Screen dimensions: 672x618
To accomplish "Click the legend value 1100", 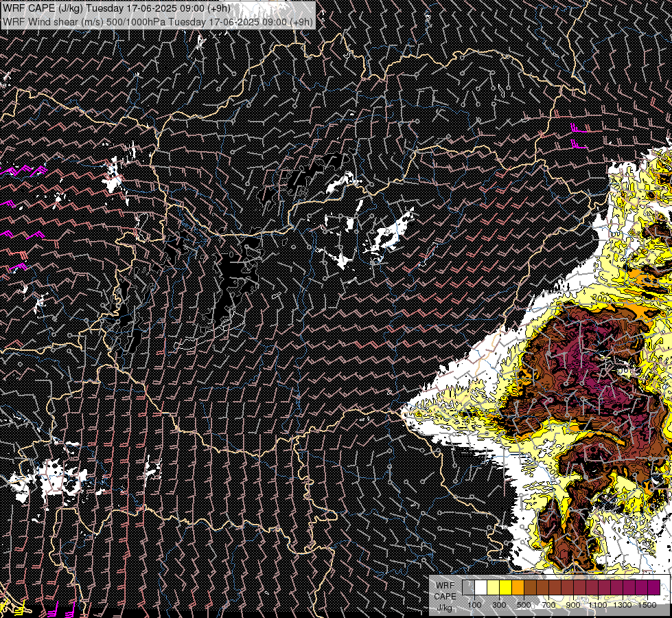I will (x=598, y=605).
